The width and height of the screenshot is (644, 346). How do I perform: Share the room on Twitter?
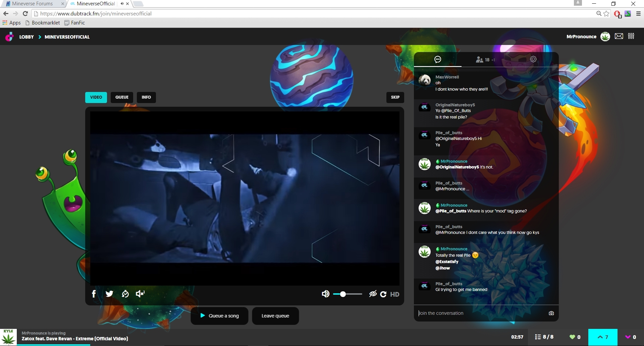tap(109, 294)
